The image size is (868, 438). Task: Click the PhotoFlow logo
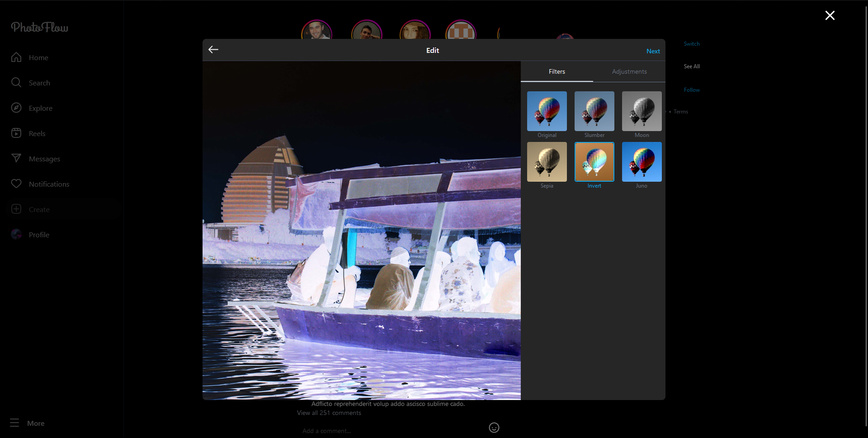pos(40,28)
